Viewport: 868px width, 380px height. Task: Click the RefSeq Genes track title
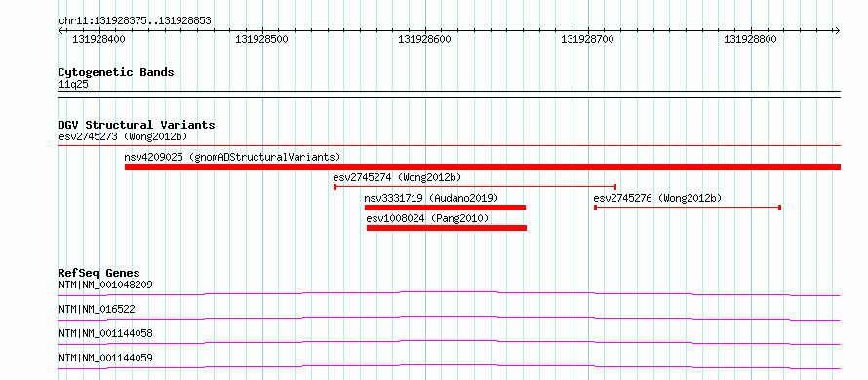(99, 273)
